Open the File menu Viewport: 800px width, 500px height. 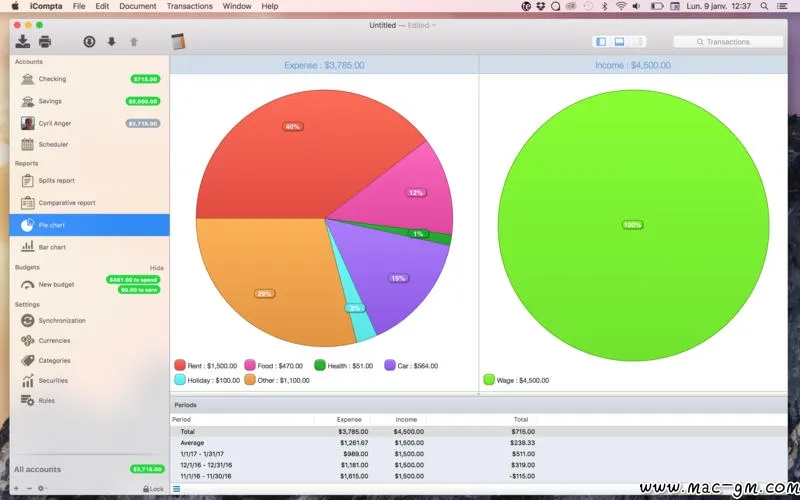79,6
